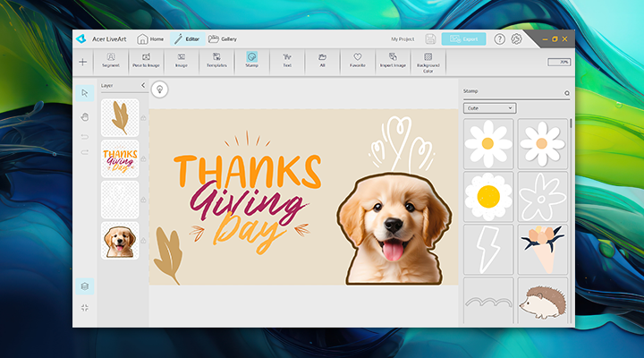Click the Export button
The height and width of the screenshot is (358, 644).
(x=463, y=39)
